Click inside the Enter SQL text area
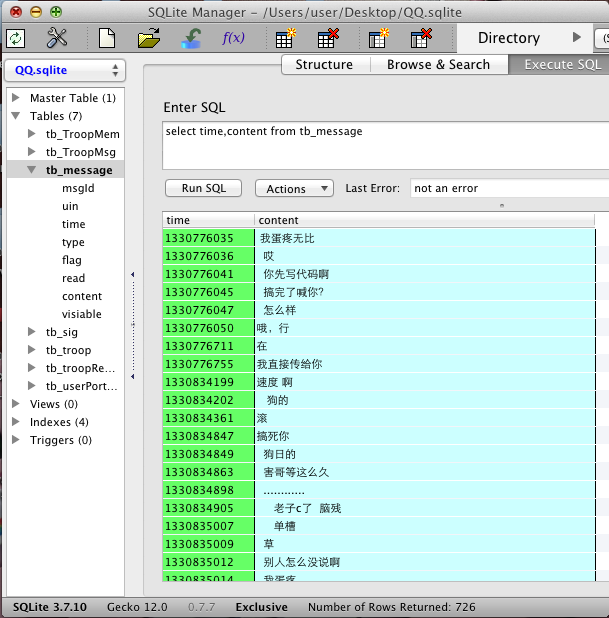This screenshot has height=618, width=609. [x=386, y=145]
